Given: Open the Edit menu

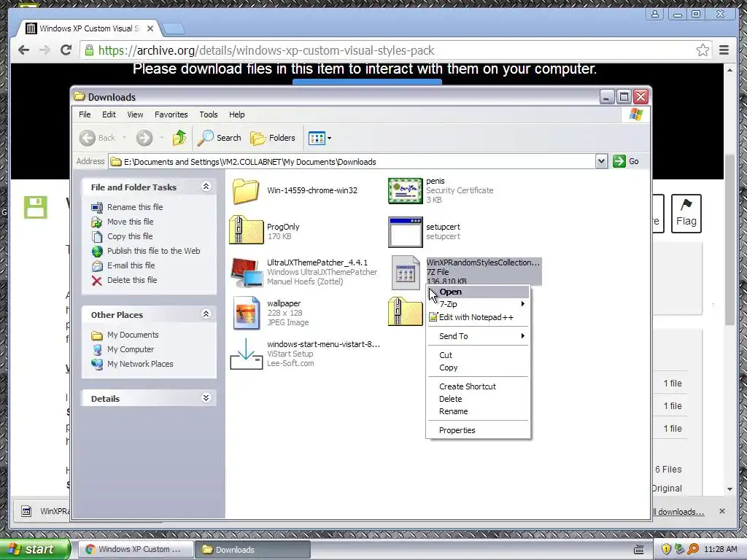Looking at the screenshot, I should click(109, 114).
